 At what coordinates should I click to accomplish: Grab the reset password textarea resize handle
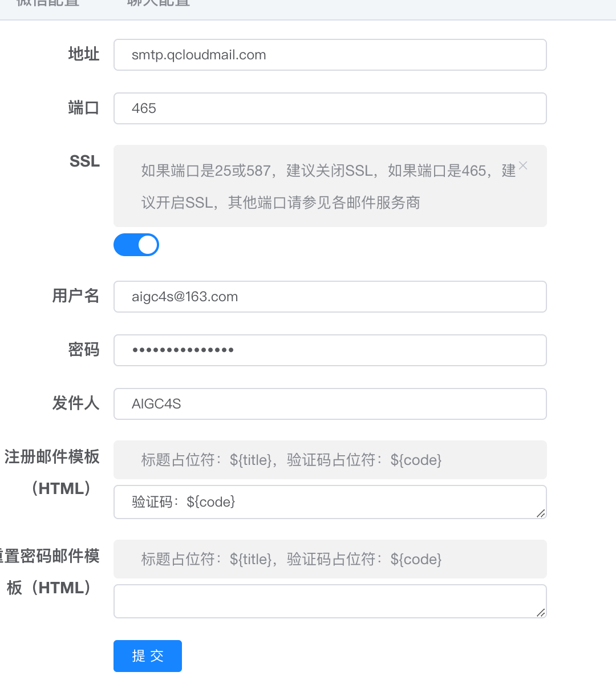click(541, 612)
